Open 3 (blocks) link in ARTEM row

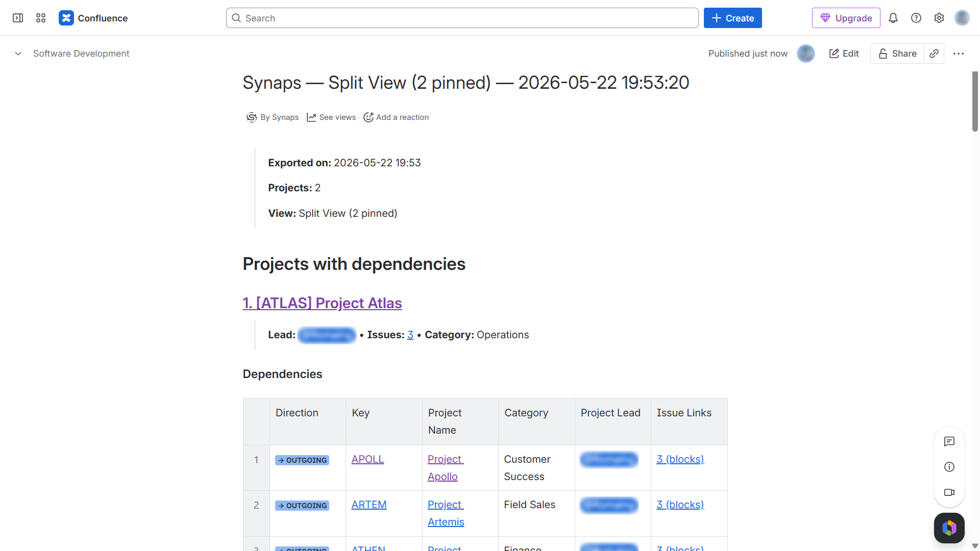click(x=680, y=505)
